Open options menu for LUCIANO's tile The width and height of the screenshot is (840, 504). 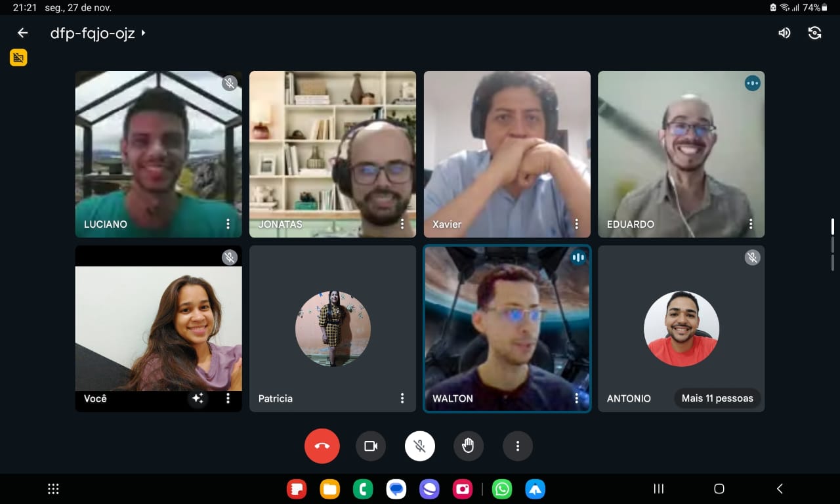228,224
